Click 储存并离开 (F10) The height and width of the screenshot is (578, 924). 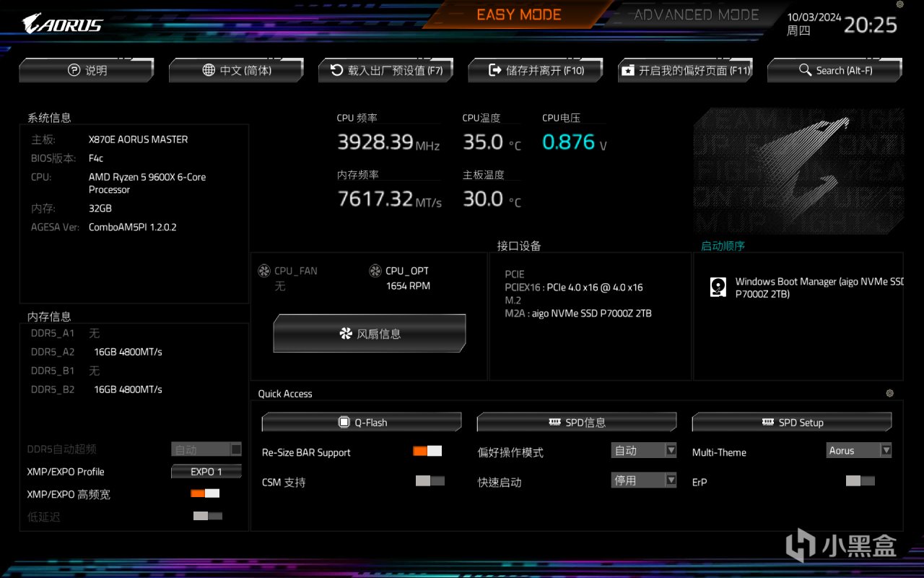[x=536, y=70]
